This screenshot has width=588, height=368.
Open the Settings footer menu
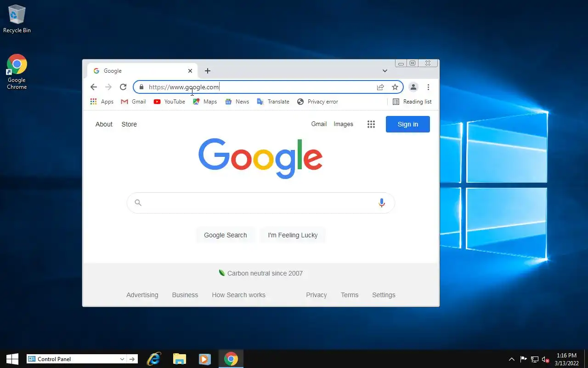tap(384, 295)
